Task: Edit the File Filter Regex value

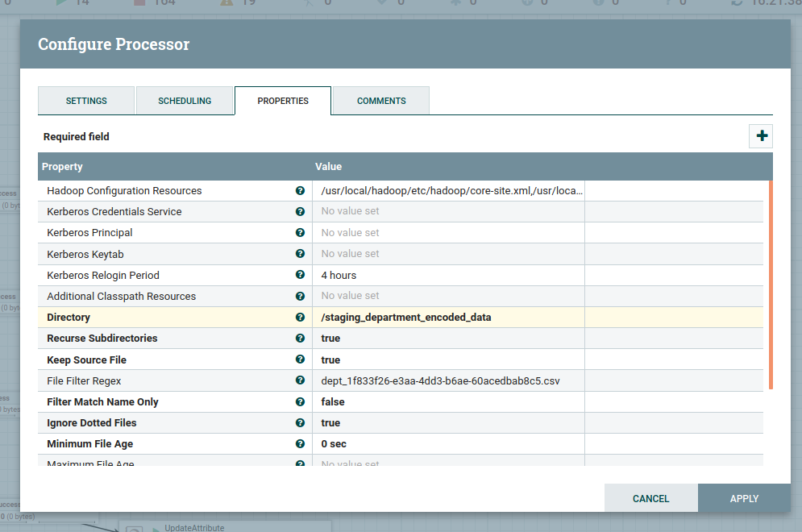Action: tap(447, 380)
